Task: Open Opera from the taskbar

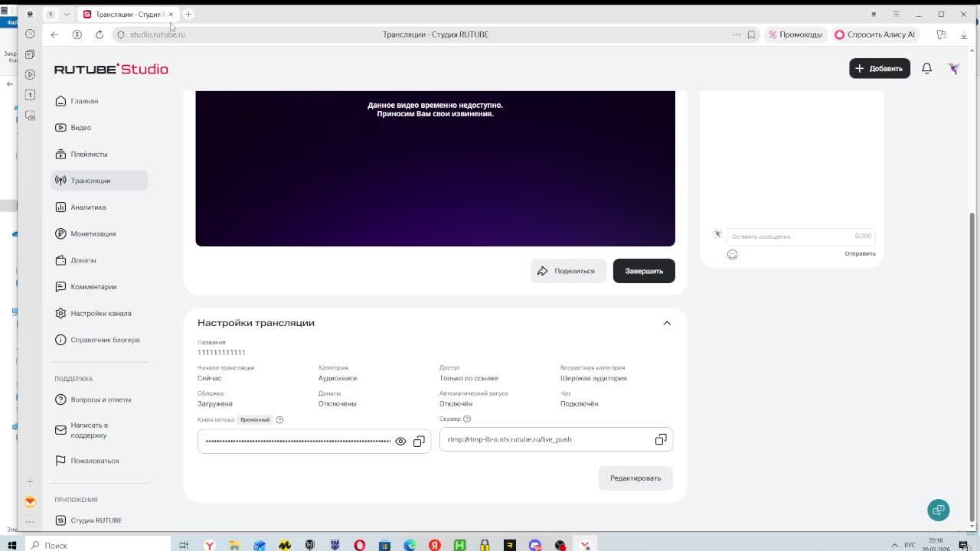Action: click(360, 545)
